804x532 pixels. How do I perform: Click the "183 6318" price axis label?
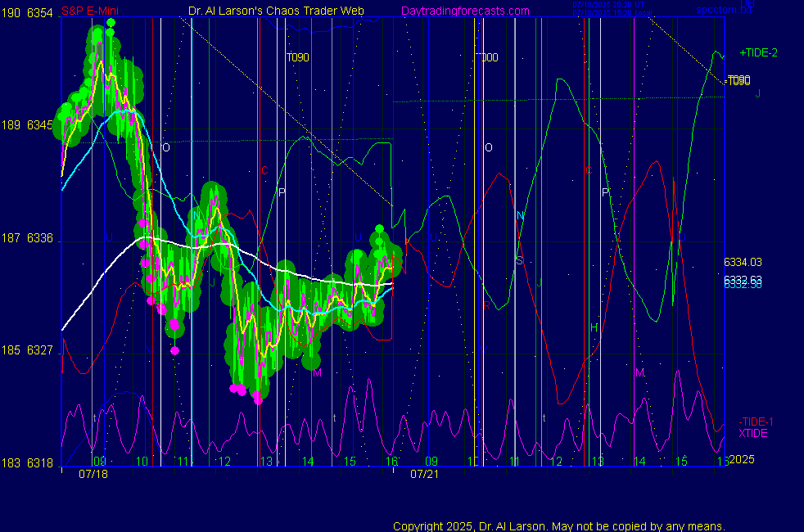[x=27, y=463]
